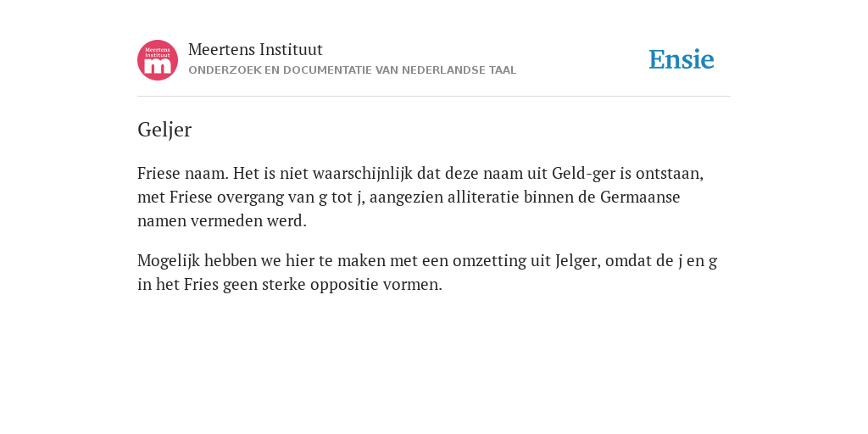The height and width of the screenshot is (434, 868).
Task: Click the word 'Germaanse' in the first paragraph
Action: 640,197
